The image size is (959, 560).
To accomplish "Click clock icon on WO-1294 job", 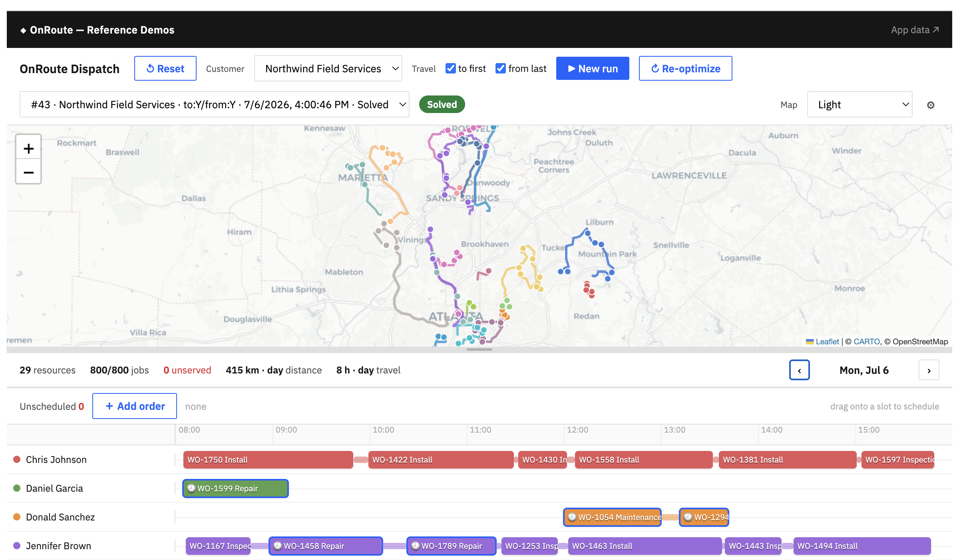I will (688, 517).
